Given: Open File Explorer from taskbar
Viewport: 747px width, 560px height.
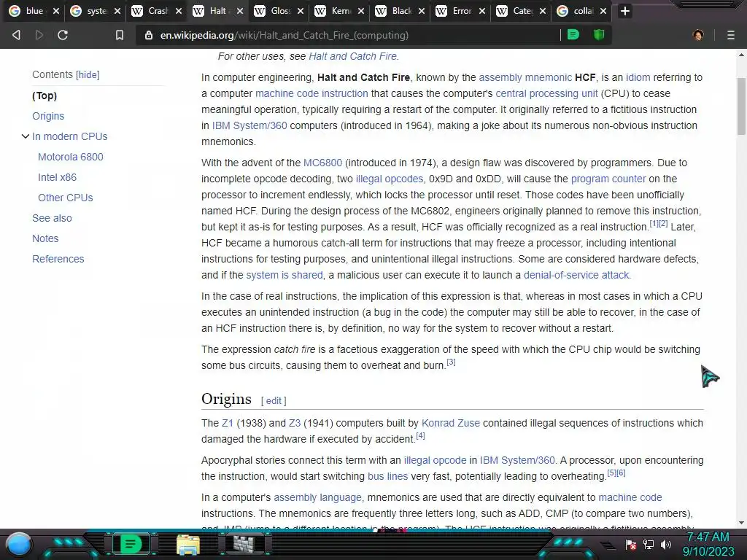Looking at the screenshot, I should [x=188, y=545].
